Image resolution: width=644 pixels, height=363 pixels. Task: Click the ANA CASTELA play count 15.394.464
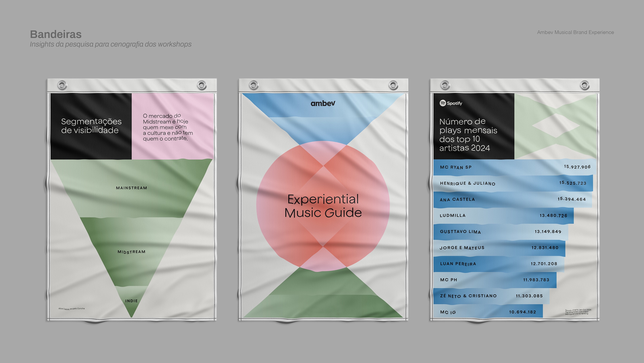(571, 199)
